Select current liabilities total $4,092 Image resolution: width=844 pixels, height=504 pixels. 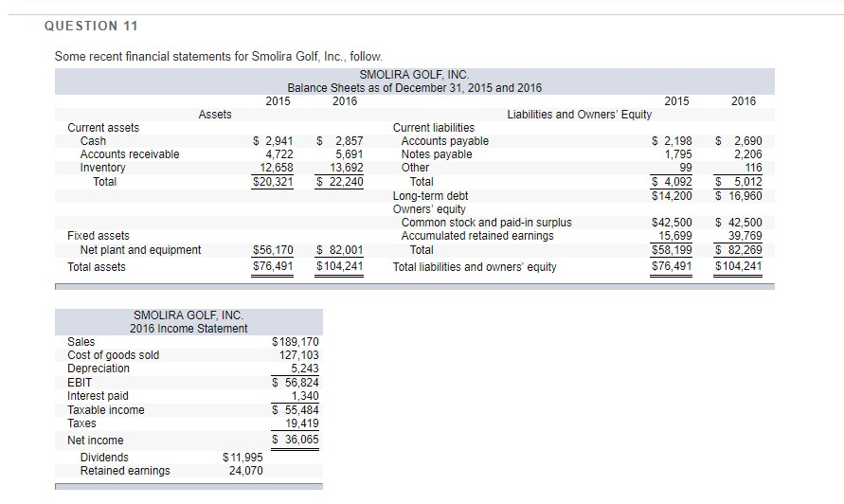pyautogui.click(x=672, y=182)
